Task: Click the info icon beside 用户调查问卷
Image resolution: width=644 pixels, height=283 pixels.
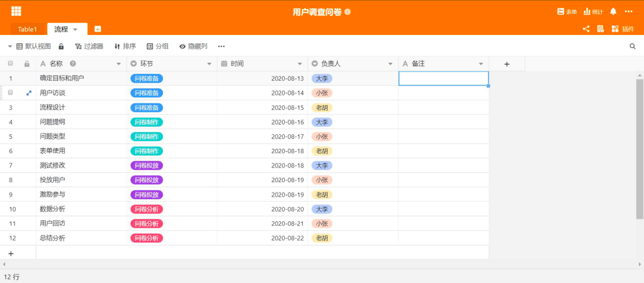Action: coord(348,12)
